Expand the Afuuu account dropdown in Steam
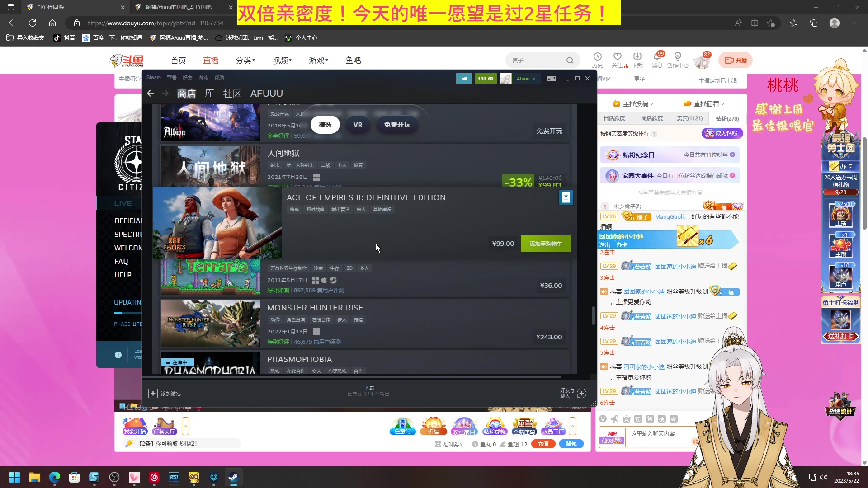 coord(525,79)
